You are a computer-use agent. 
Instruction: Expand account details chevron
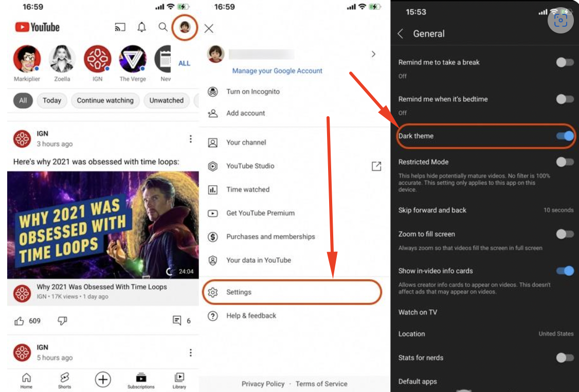[373, 55]
